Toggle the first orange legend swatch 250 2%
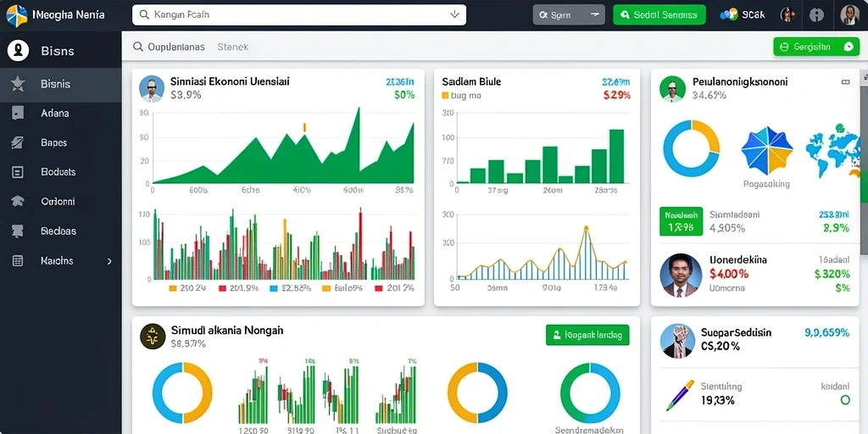 [x=173, y=288]
